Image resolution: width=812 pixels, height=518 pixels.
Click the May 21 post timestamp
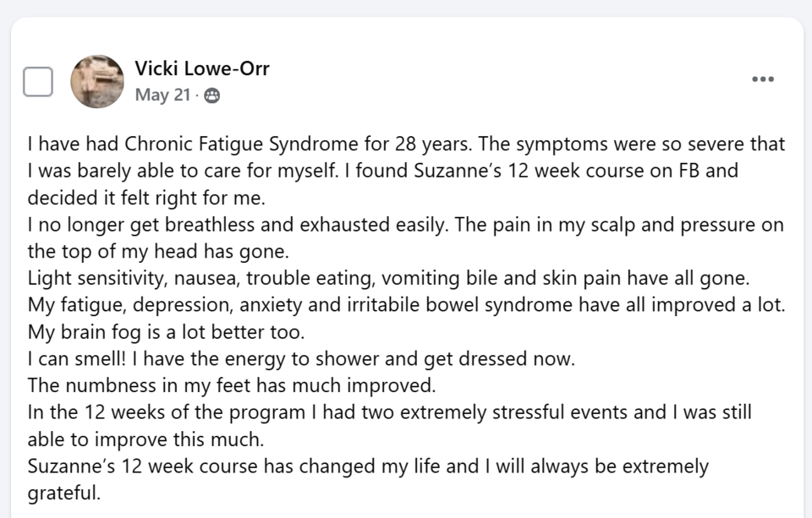tap(162, 95)
